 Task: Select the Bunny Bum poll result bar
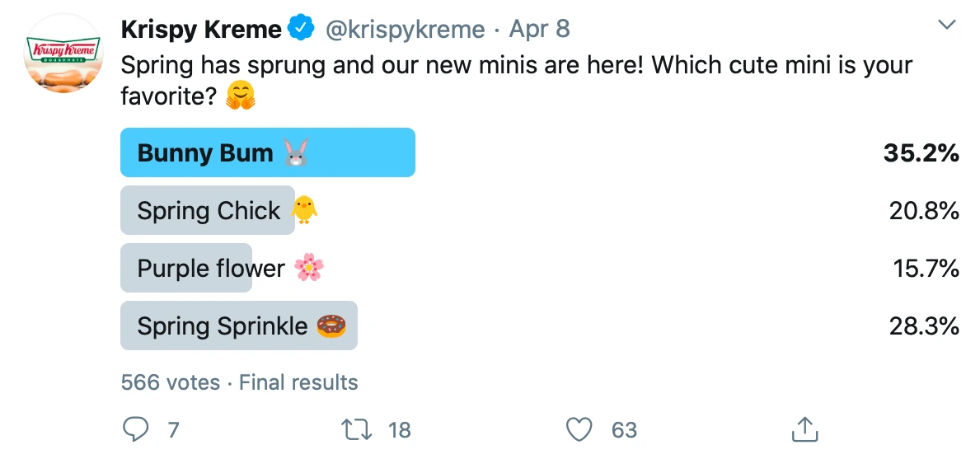267,152
